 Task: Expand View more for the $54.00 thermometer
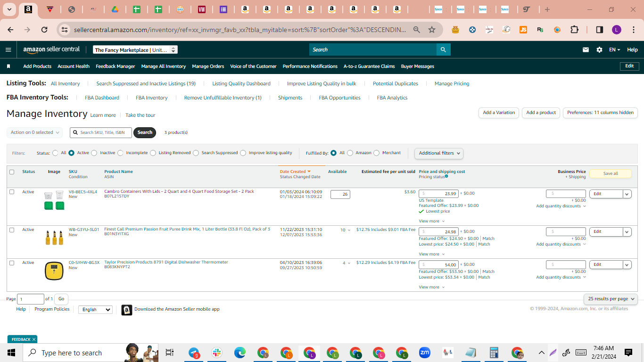(x=431, y=287)
